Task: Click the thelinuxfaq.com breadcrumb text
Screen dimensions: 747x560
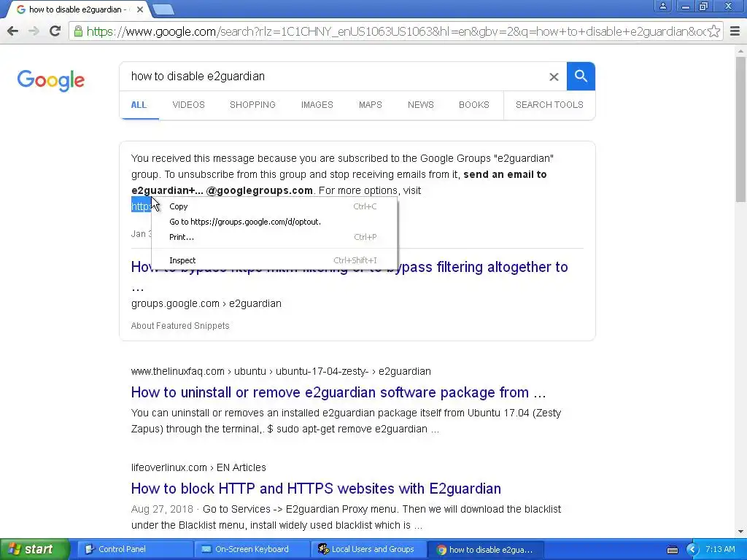Action: (x=281, y=371)
